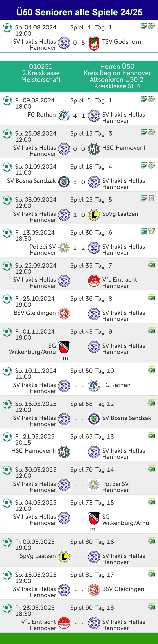Click the soccer ball icon beside Fr. 09.08.2024
This screenshot has height=644, width=158.
click(x=7, y=101)
